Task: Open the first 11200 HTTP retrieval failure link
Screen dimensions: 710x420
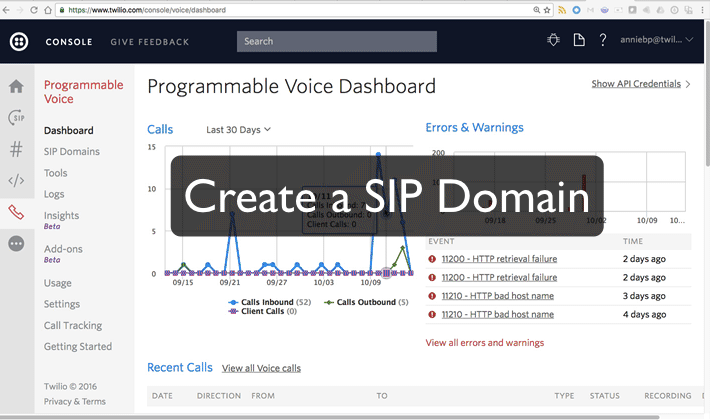Action: pyautogui.click(x=499, y=259)
